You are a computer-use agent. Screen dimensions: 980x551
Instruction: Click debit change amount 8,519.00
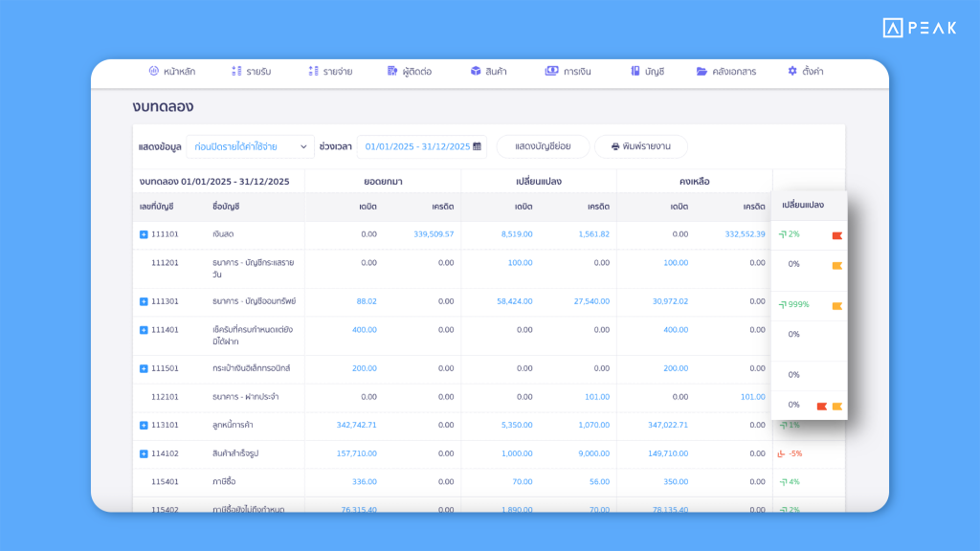[516, 234]
